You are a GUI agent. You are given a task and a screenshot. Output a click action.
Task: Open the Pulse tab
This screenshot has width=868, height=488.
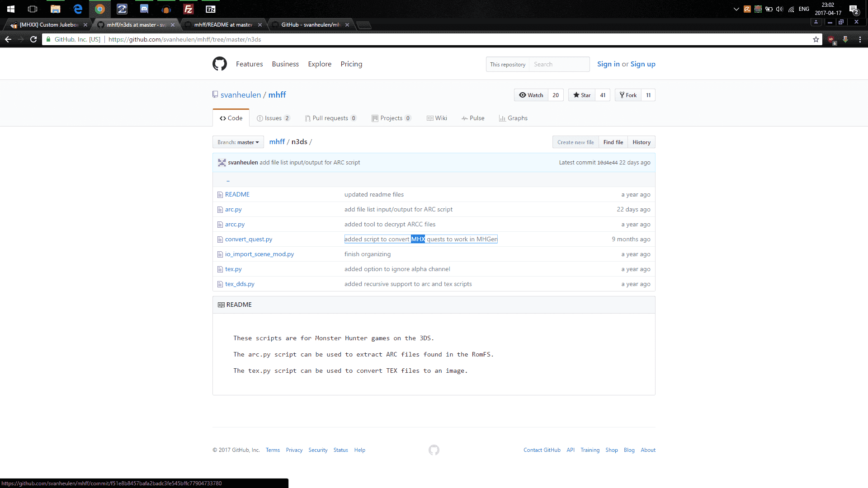pyautogui.click(x=473, y=118)
